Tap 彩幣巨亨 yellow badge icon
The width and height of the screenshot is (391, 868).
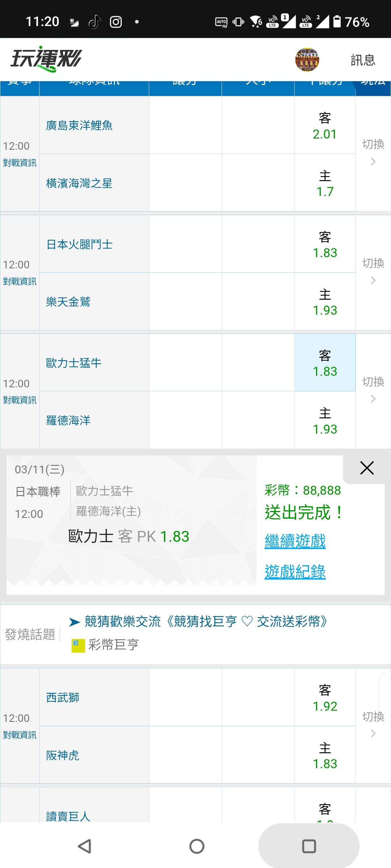78,645
